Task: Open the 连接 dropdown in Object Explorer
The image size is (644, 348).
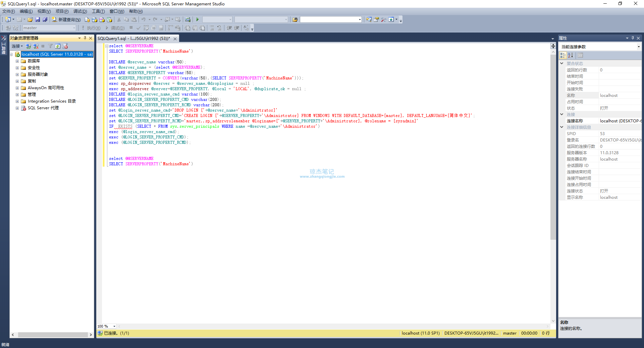Action: (17, 46)
